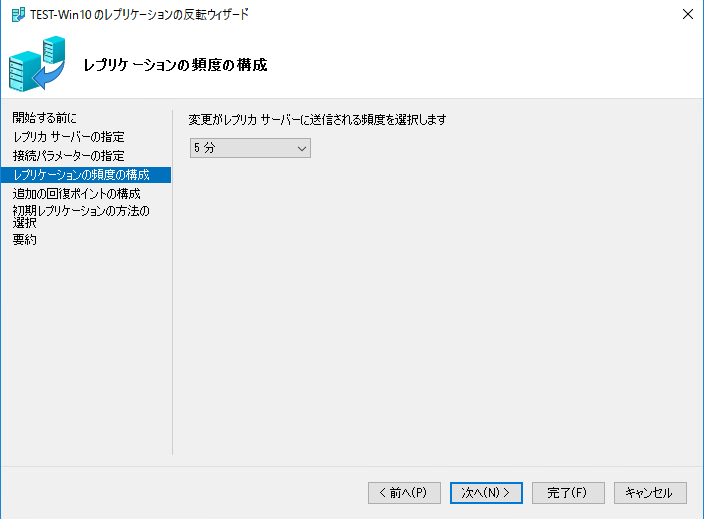Go to the 開始する前に step
Screen dimensions: 704x519
click(44, 118)
